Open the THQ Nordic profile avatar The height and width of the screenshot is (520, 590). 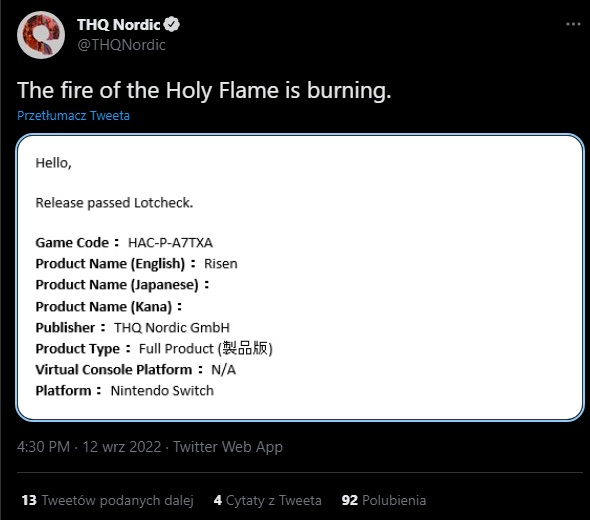(41, 35)
